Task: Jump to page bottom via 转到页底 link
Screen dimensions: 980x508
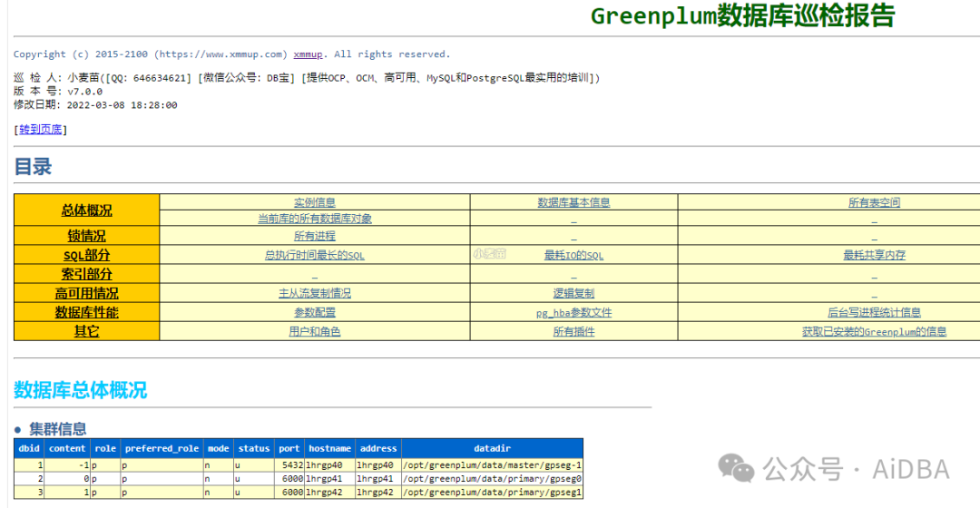Action: coord(41,130)
